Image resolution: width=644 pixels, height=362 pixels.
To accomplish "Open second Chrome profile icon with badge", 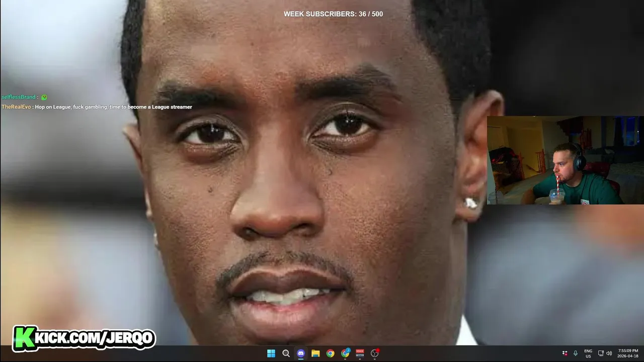I will coord(345,353).
